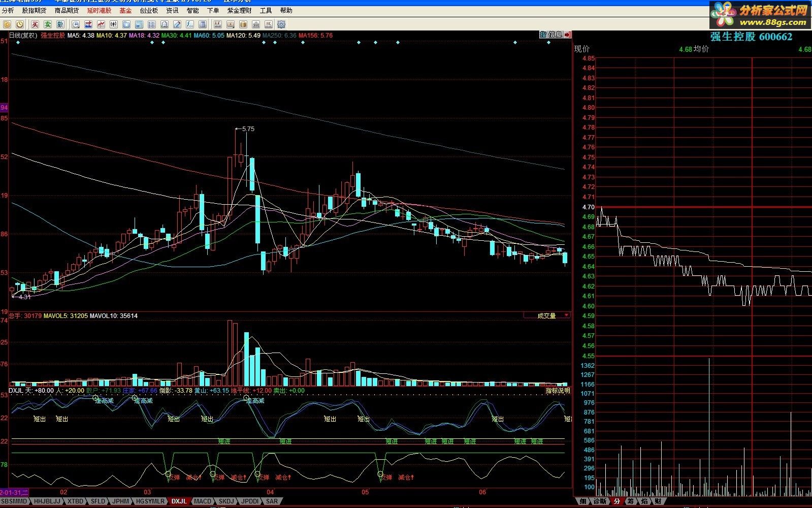The width and height of the screenshot is (812, 508).
Task: Click the bank building icon
Action: [256, 24]
